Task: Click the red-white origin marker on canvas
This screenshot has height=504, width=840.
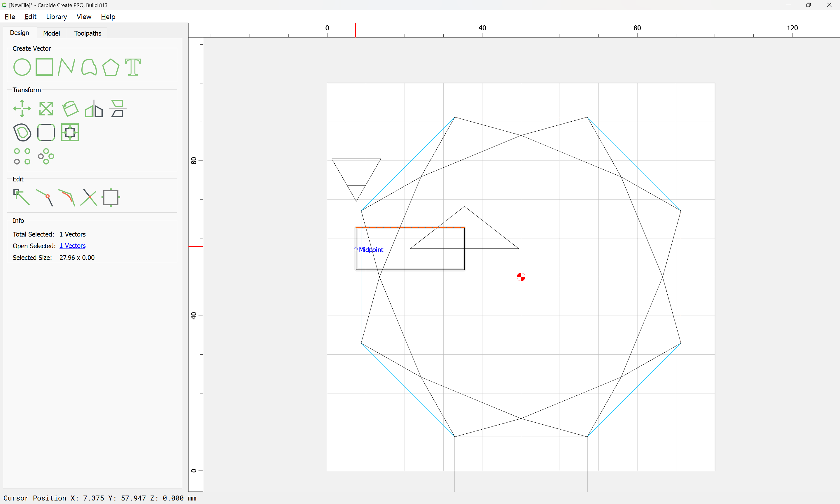Action: click(x=521, y=277)
